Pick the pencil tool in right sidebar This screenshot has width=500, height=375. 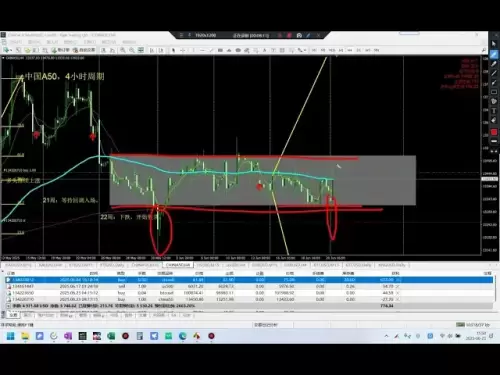click(494, 64)
